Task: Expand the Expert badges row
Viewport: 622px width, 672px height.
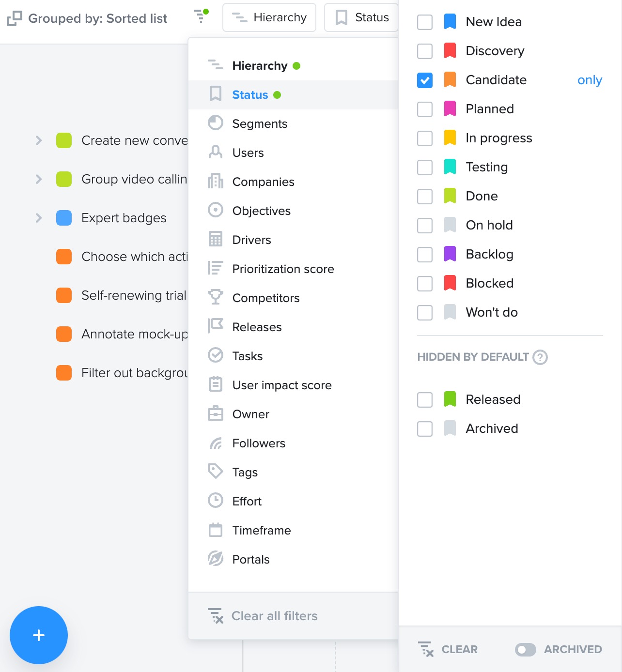Action: (x=39, y=218)
